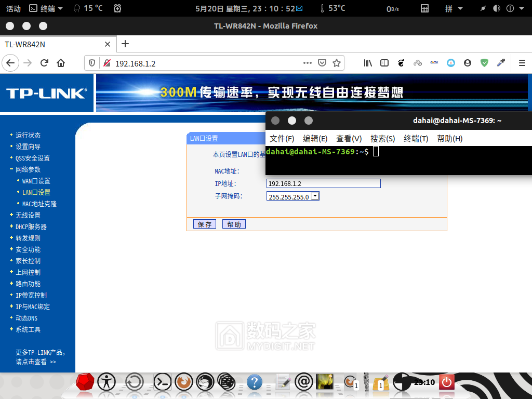The image size is (532, 399).
Task: Open 动态DNS page
Action: 26,318
